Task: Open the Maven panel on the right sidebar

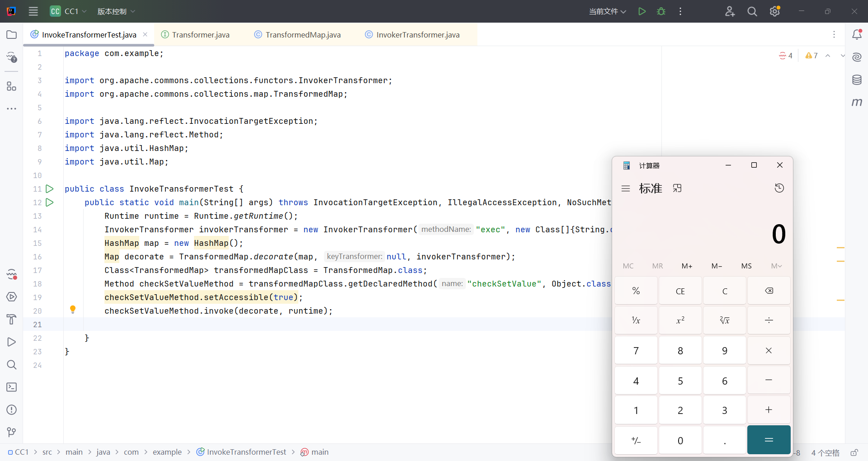Action: [x=857, y=103]
